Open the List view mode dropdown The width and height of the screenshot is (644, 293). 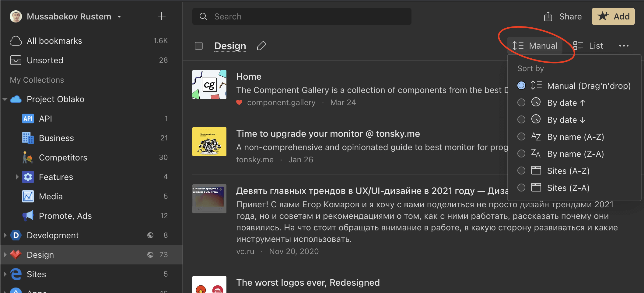point(588,46)
